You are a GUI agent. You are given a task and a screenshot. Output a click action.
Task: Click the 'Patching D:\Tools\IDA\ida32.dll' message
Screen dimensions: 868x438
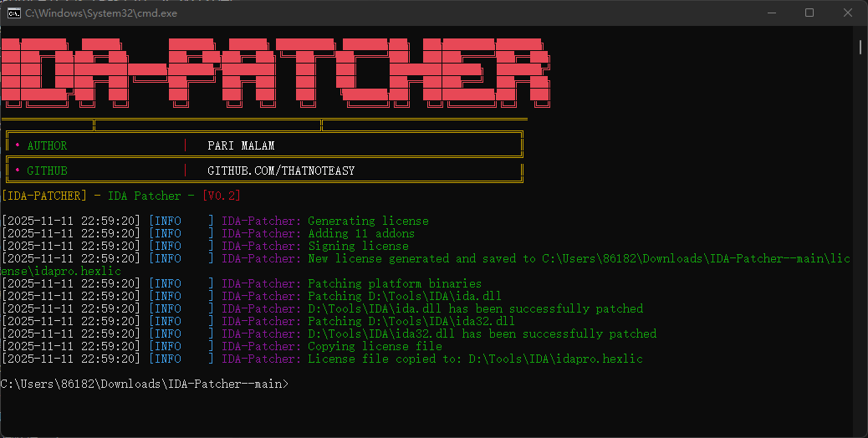pos(411,321)
